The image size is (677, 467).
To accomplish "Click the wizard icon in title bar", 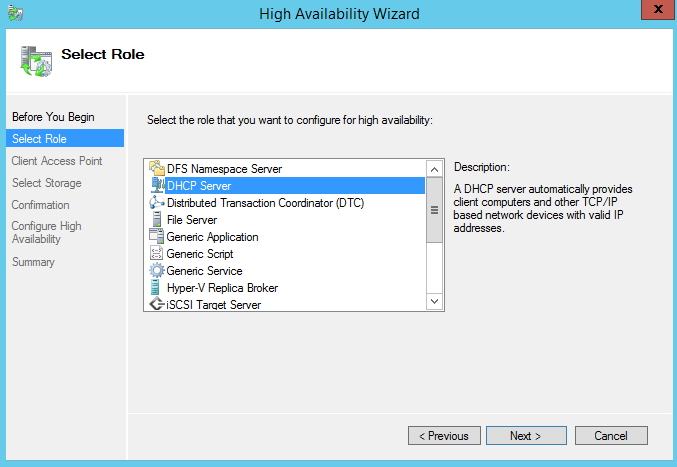I will click(16, 13).
